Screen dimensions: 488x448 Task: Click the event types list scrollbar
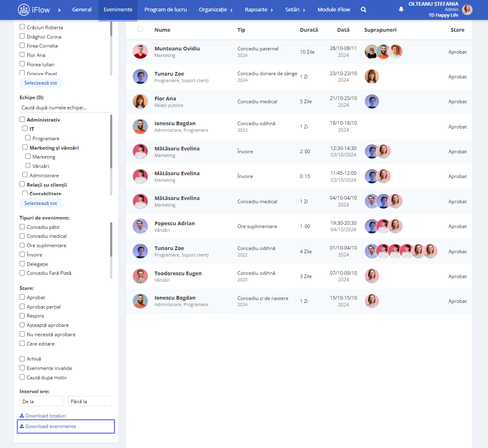(111, 240)
